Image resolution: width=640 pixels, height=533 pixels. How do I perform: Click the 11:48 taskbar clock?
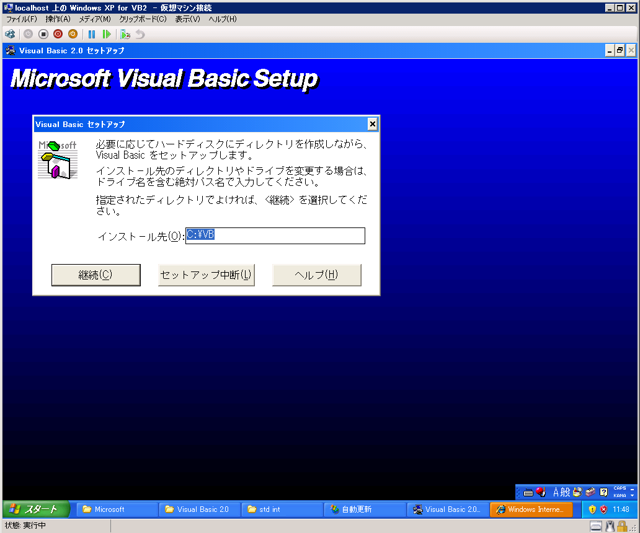pos(621,509)
